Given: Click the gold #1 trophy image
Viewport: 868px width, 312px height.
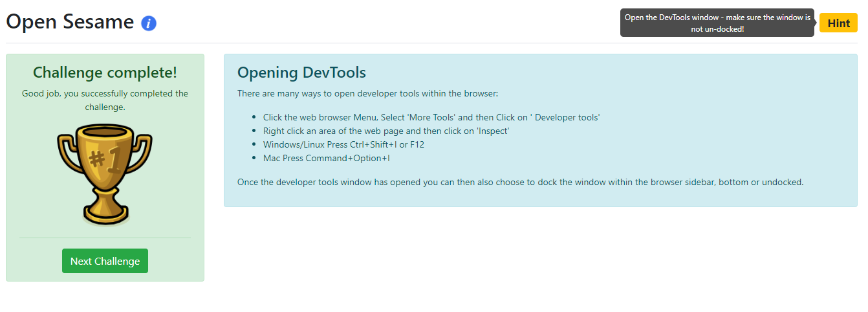Looking at the screenshot, I should click(x=105, y=172).
